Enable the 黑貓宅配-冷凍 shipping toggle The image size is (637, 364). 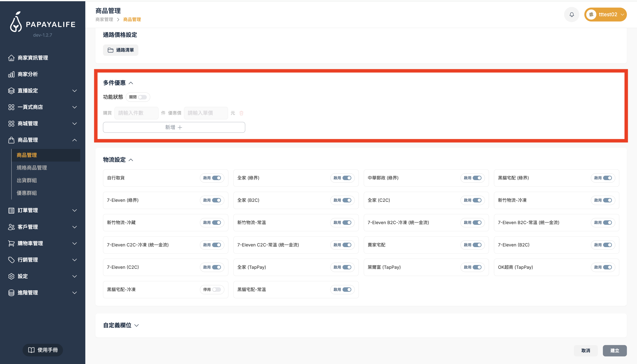(x=217, y=289)
